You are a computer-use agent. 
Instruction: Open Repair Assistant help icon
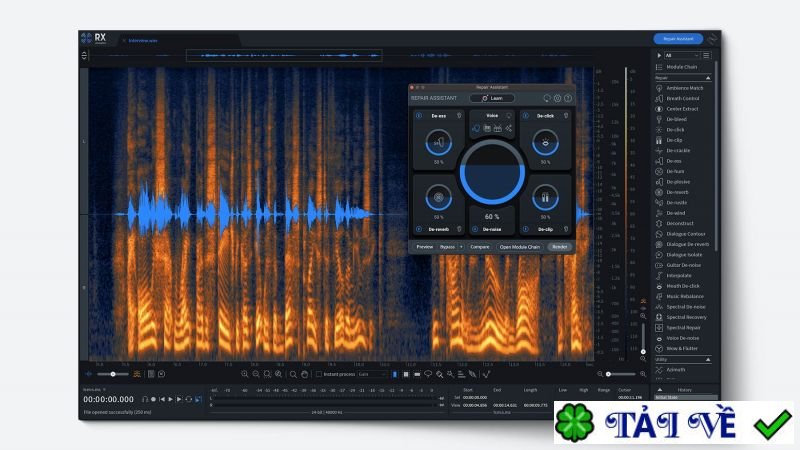568,98
